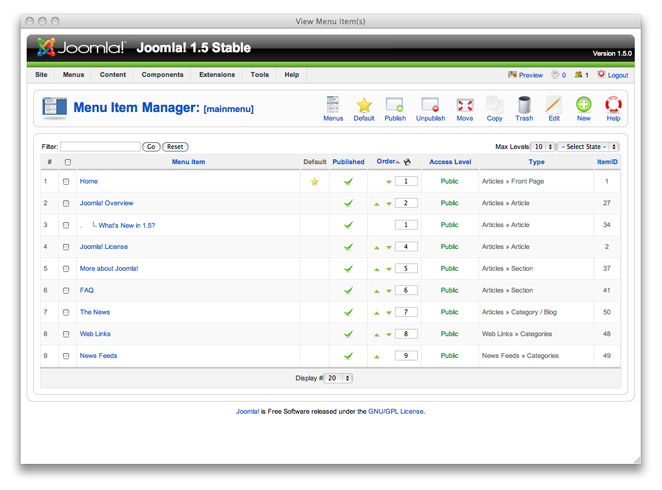Click the Trash toolbar icon
Image resolution: width=662 pixels, height=490 pixels.
click(x=524, y=105)
